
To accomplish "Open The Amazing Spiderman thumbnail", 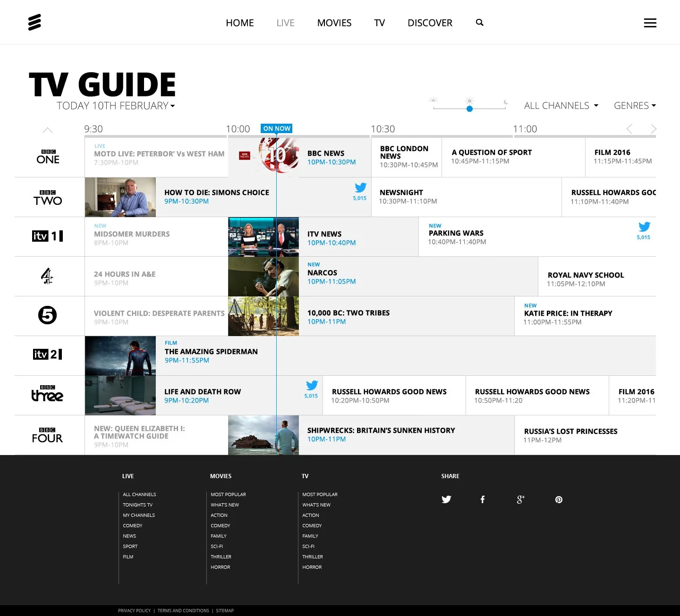I will [x=120, y=356].
